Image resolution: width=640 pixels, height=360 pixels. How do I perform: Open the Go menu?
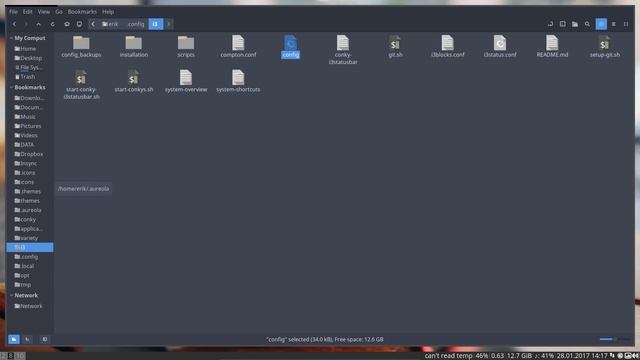59,12
